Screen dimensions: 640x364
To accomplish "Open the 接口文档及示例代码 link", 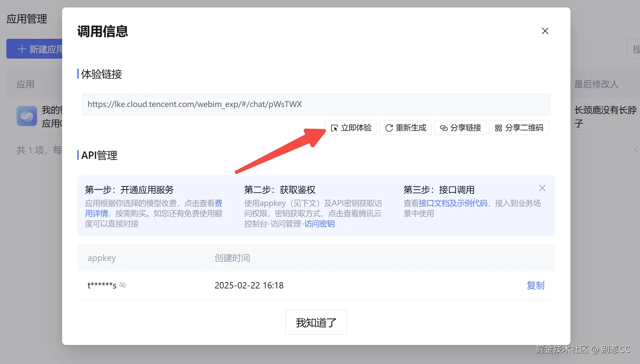I will point(453,203).
